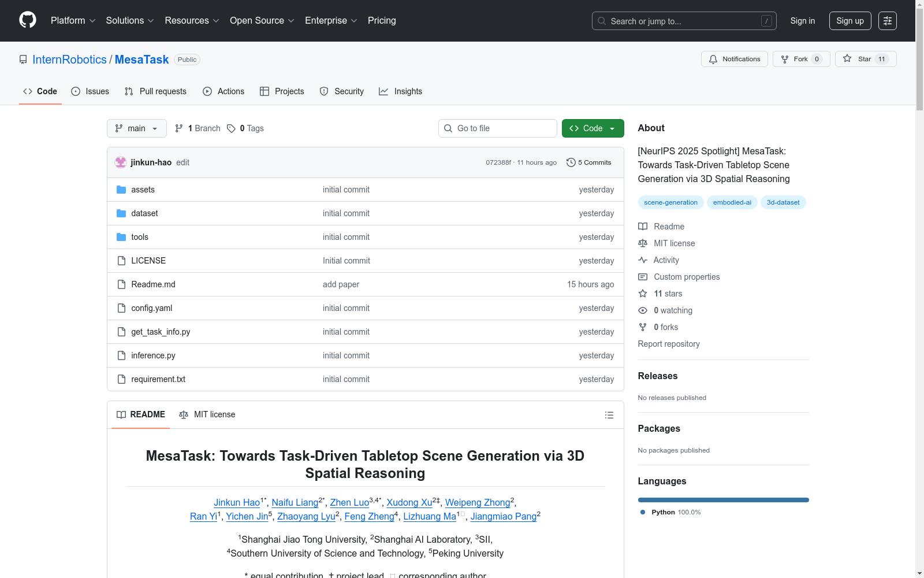Expand the Resources menu
924x578 pixels.
(x=192, y=21)
